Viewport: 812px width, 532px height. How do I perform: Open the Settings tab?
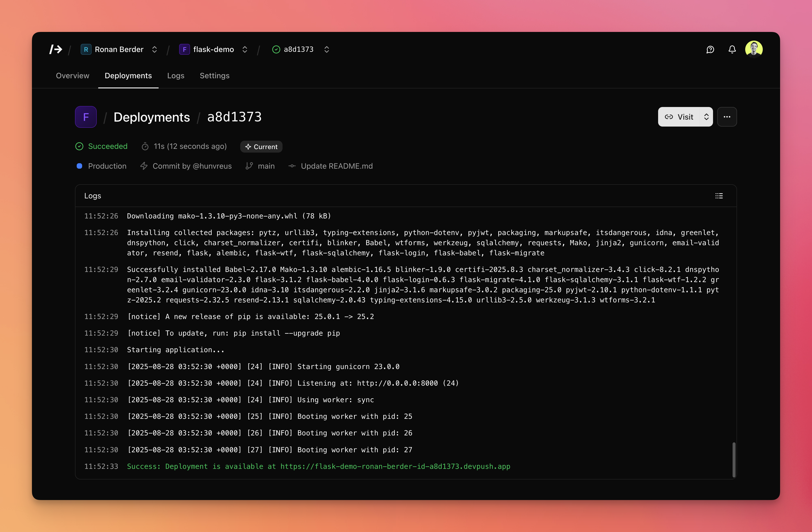click(x=214, y=76)
